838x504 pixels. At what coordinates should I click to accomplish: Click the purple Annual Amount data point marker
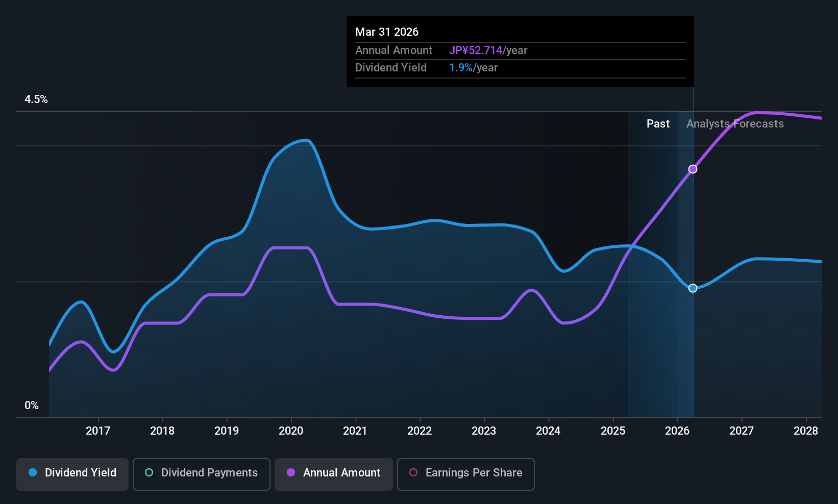tap(693, 169)
